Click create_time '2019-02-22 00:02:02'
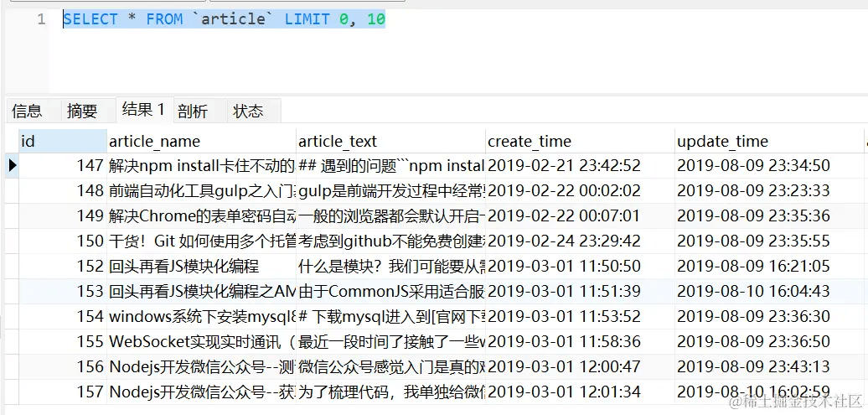The width and height of the screenshot is (868, 415). [x=580, y=190]
